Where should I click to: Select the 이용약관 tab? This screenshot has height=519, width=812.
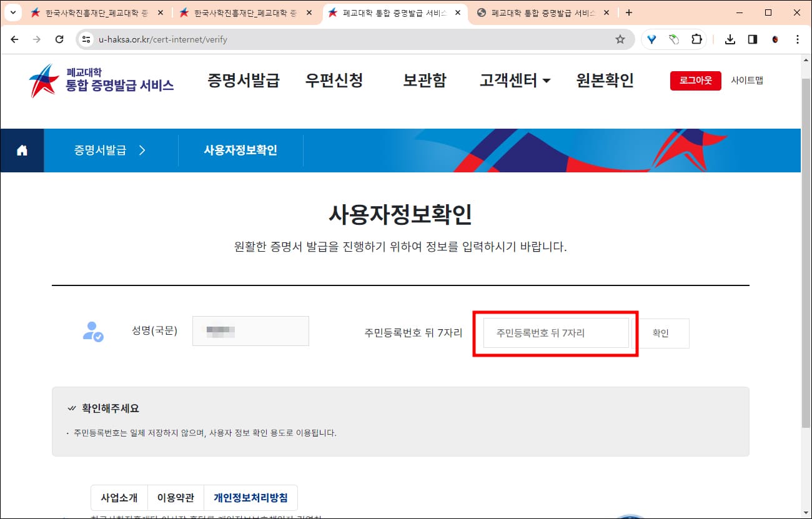point(176,498)
